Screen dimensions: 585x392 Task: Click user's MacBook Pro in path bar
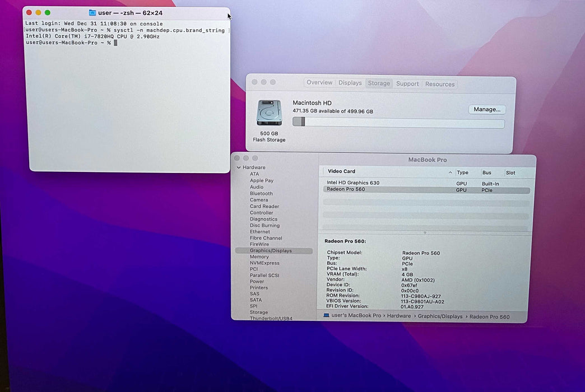pos(356,315)
